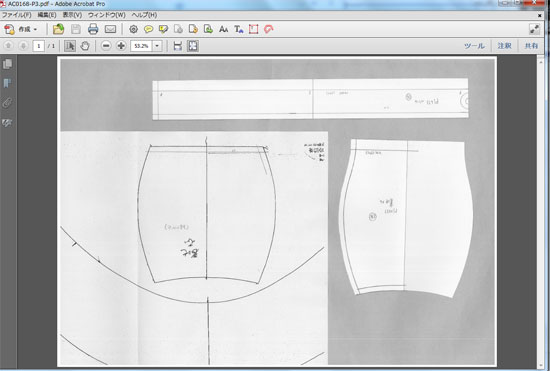
Task: Toggle the selection tool for text and images
Action: click(70, 46)
